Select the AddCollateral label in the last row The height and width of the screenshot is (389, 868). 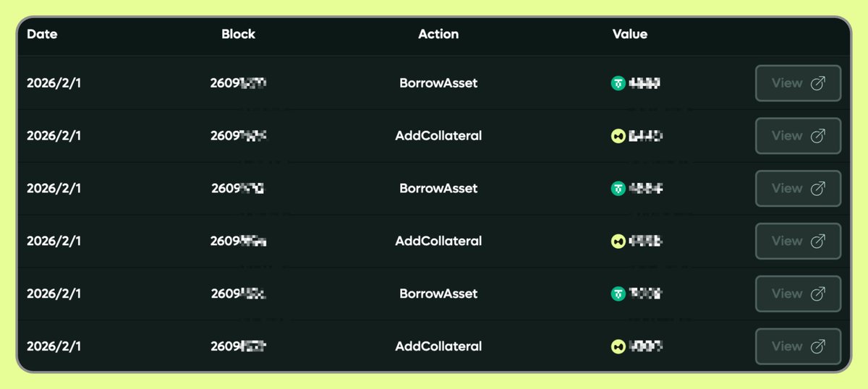coord(438,346)
